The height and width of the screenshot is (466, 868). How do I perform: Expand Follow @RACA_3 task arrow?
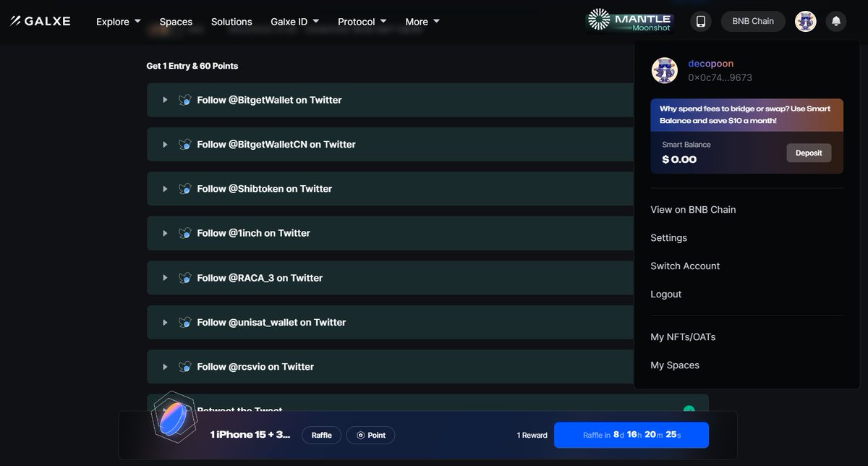click(165, 278)
